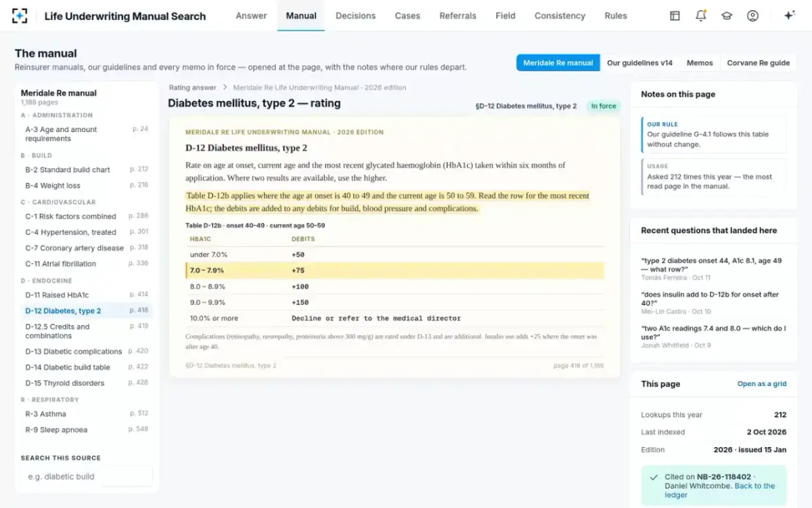Go to the Referrals tab
Image resolution: width=812 pixels, height=508 pixels.
[x=458, y=16]
